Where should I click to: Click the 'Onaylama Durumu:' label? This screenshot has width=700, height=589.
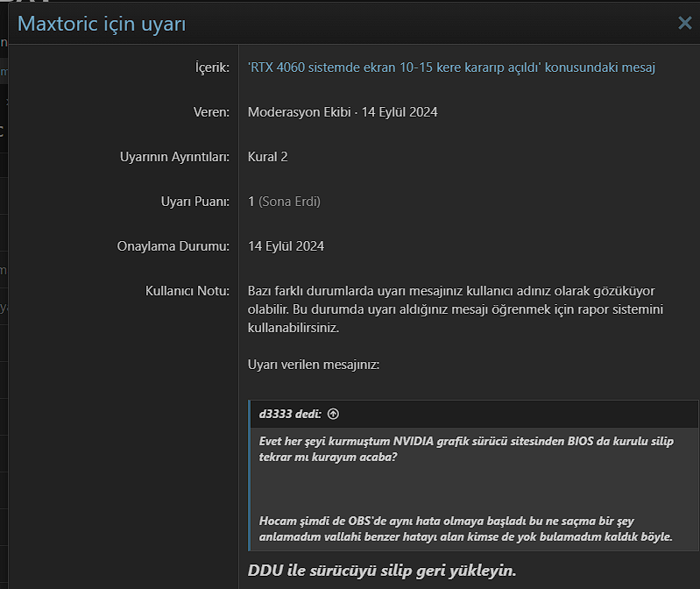coord(173,246)
